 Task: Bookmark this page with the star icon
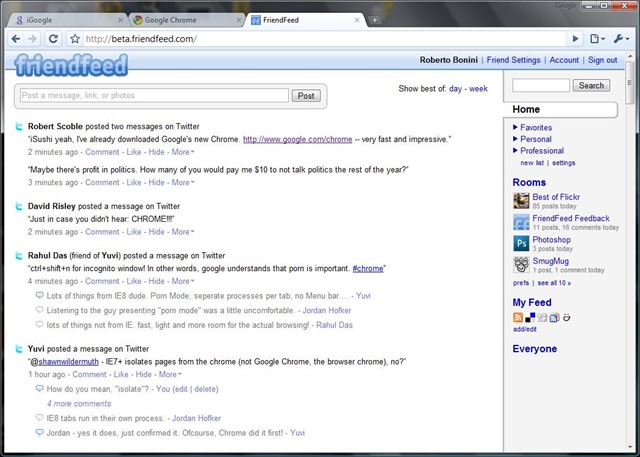74,39
